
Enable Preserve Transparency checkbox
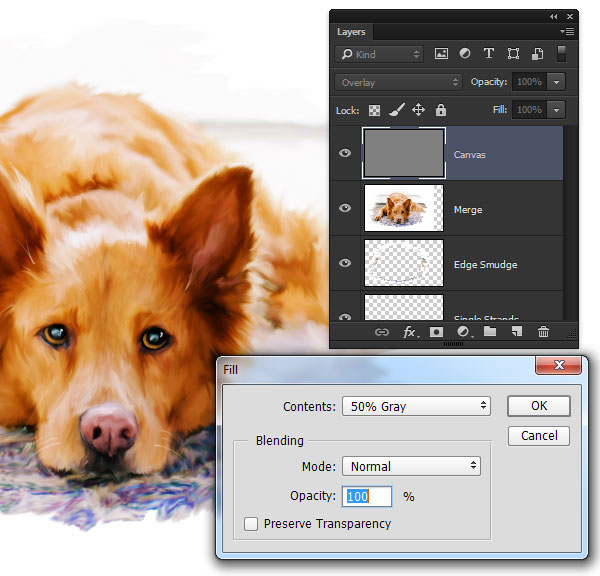251,524
